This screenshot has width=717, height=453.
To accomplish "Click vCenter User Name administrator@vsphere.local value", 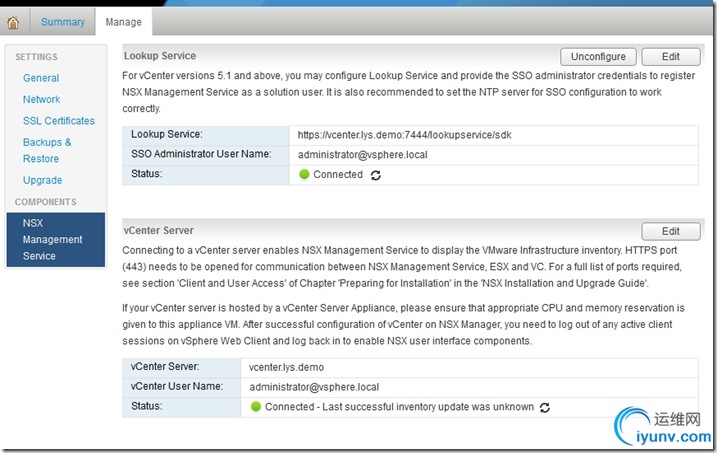I will pos(314,387).
